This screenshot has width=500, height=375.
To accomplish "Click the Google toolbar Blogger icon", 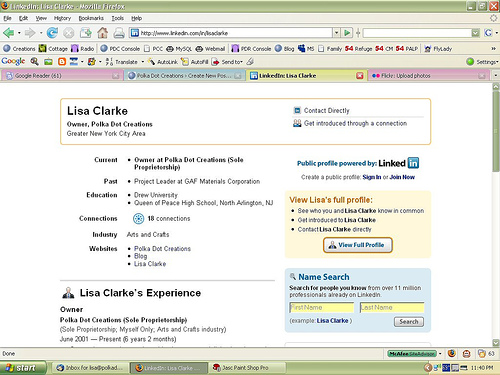I will (x=62, y=62).
